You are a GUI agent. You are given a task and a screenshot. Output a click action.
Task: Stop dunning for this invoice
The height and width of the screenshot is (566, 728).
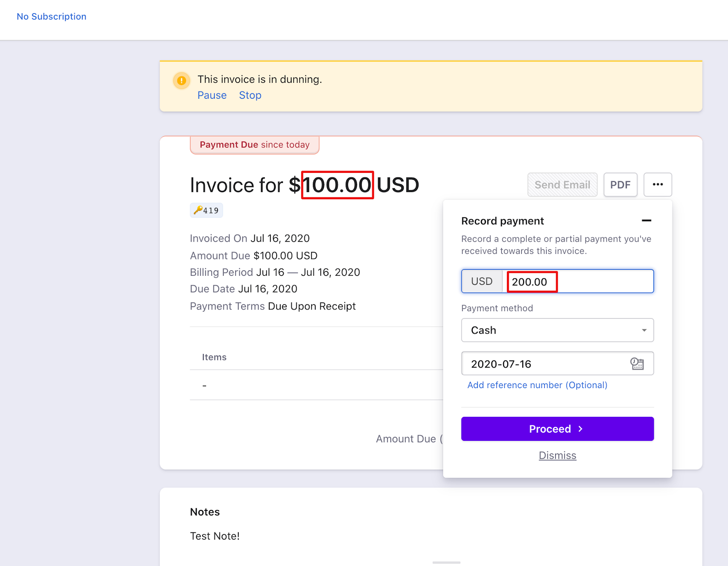[x=250, y=96]
